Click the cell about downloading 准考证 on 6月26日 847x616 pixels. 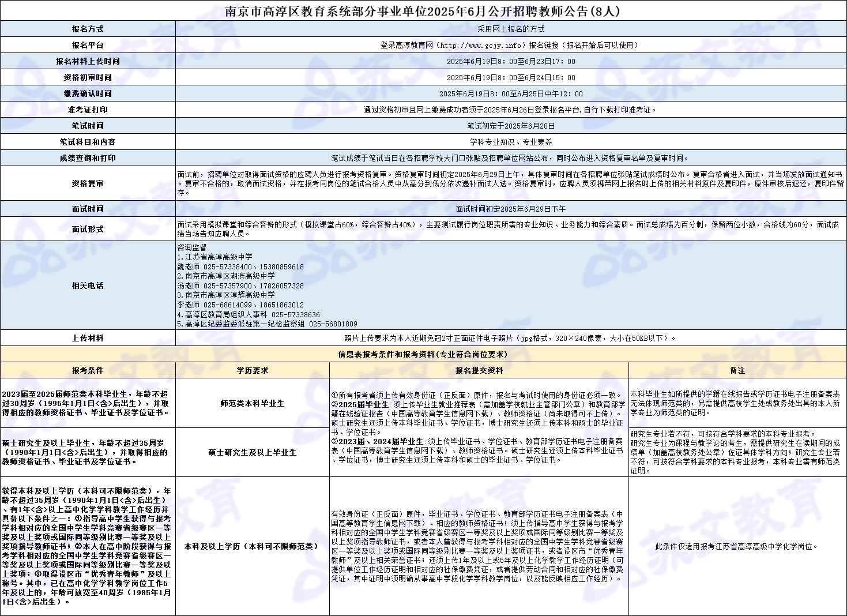[511, 110]
